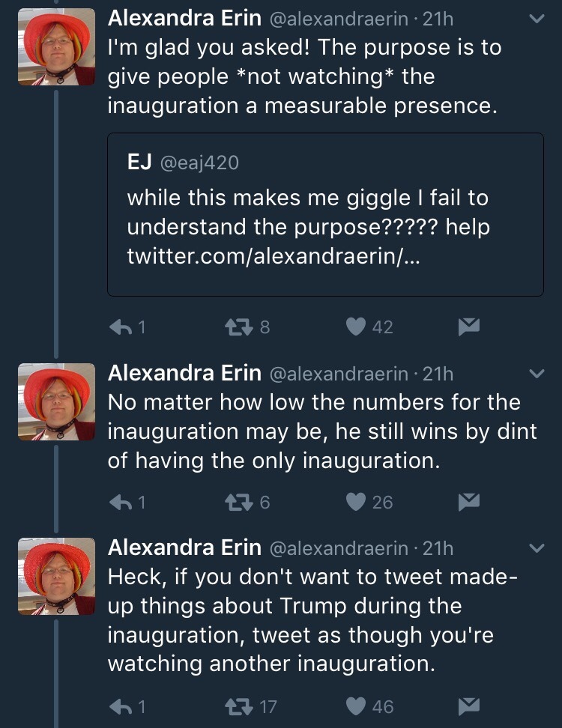
Task: Message the "Heck, if you don't" tweet
Action: coord(468,706)
